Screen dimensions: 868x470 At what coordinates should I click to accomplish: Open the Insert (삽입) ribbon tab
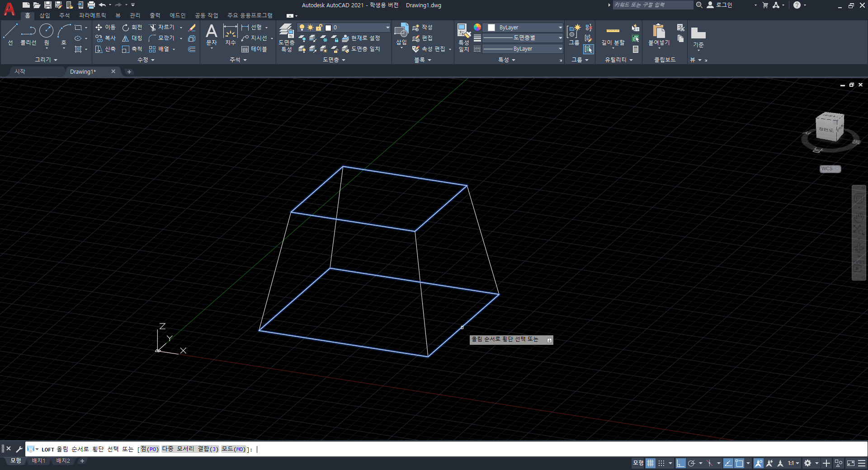[x=45, y=15]
